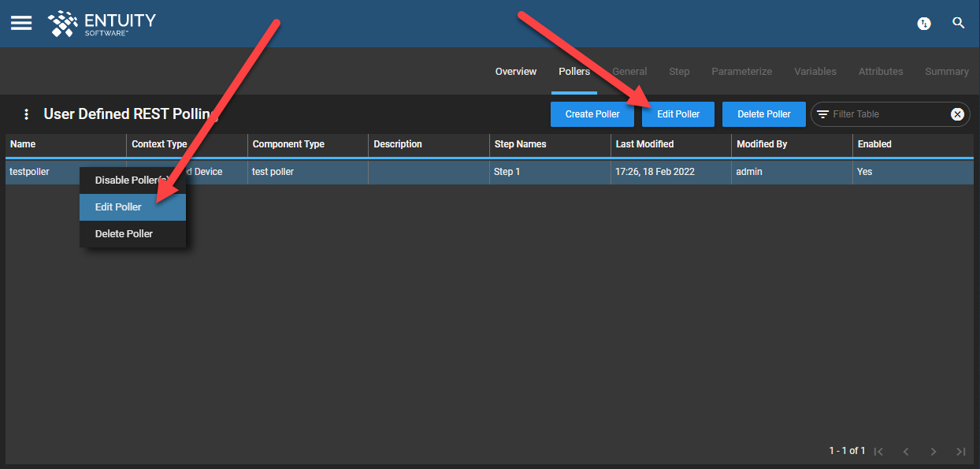Switch to the Parameterize tab
The height and width of the screenshot is (469, 980).
tap(741, 72)
